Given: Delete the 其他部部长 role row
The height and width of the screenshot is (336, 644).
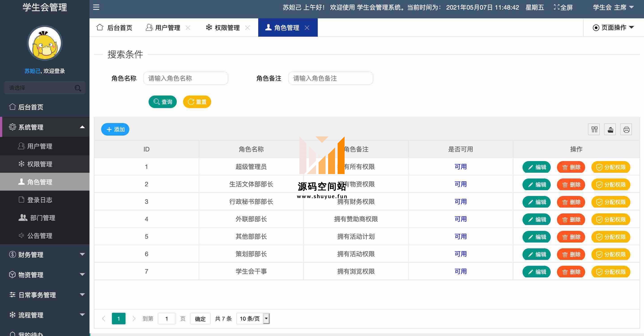Looking at the screenshot, I should point(571,237).
